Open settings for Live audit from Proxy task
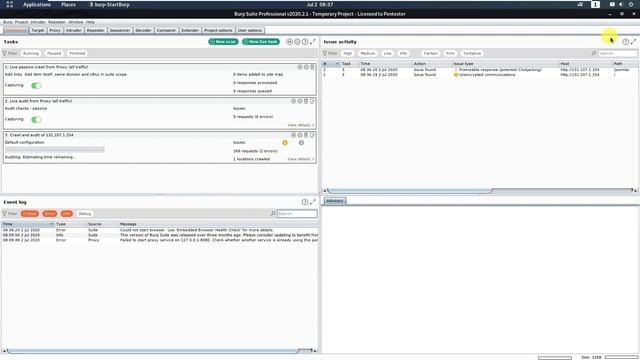The width and height of the screenshot is (640, 360). pyautogui.click(x=300, y=101)
